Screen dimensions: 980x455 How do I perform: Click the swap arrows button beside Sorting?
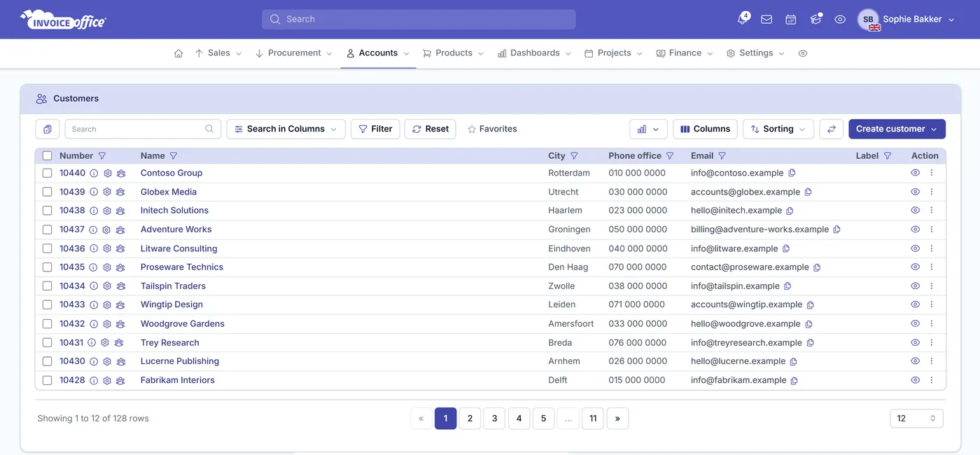[x=832, y=129]
